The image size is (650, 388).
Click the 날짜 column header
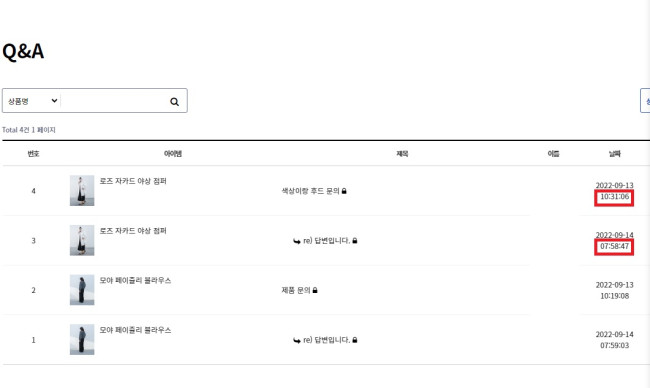tap(614, 154)
